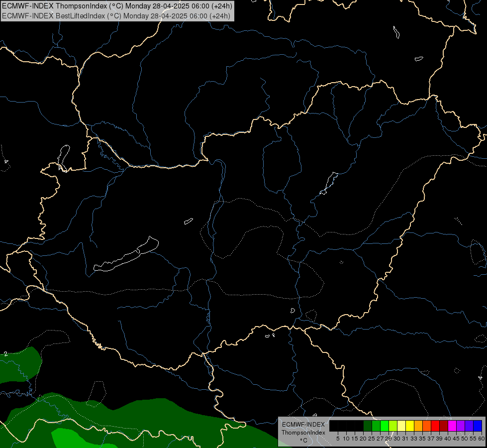
Task: Click legend tick label 50
Action: click(x=465, y=439)
